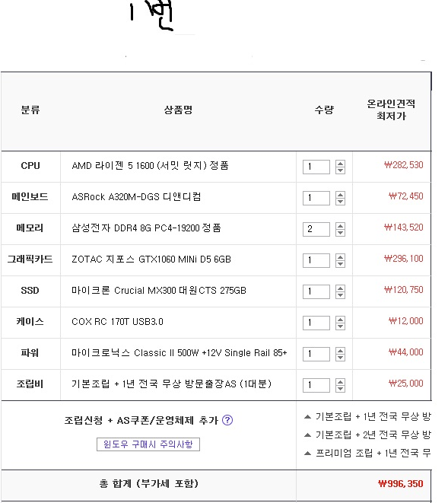Select 기본조립 + 2년 전국 무상 option
This screenshot has height=503, width=448.
coord(367,435)
